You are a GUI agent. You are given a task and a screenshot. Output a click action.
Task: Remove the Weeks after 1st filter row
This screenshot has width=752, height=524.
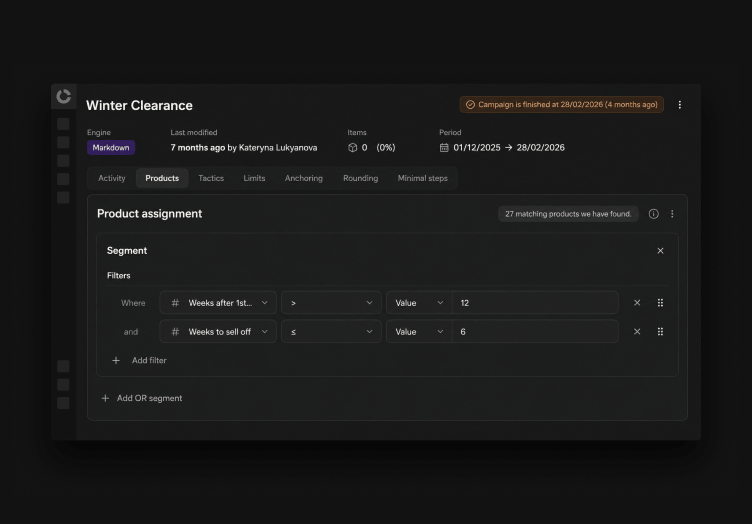[x=637, y=303]
